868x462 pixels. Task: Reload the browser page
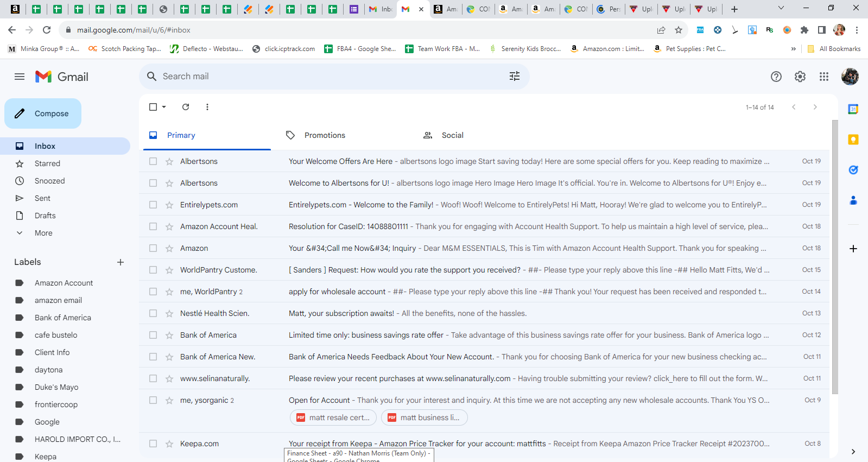pos(47,30)
